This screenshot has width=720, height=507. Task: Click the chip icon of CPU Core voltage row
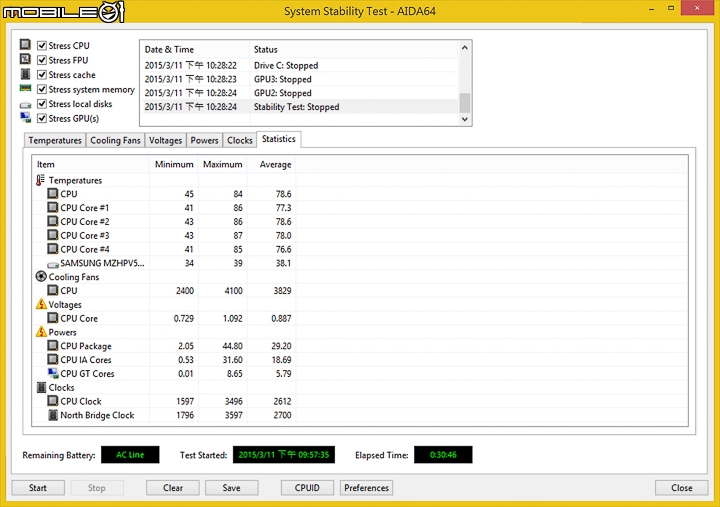53,317
